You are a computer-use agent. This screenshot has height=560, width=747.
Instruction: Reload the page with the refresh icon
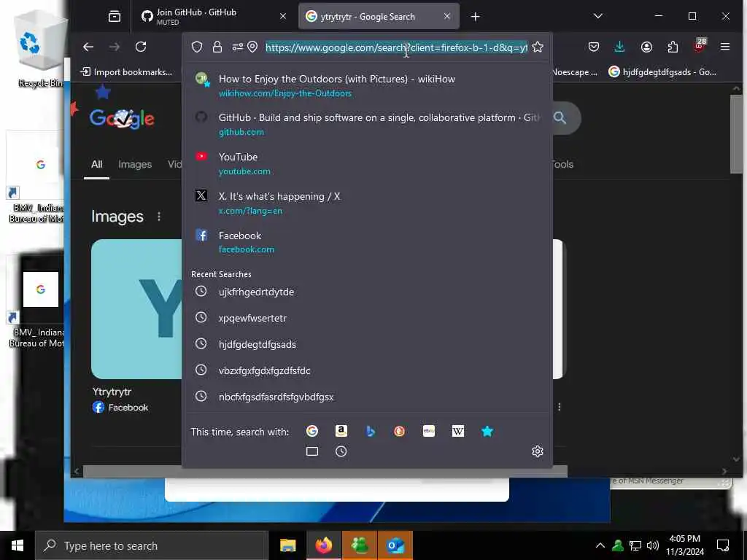pos(141,47)
